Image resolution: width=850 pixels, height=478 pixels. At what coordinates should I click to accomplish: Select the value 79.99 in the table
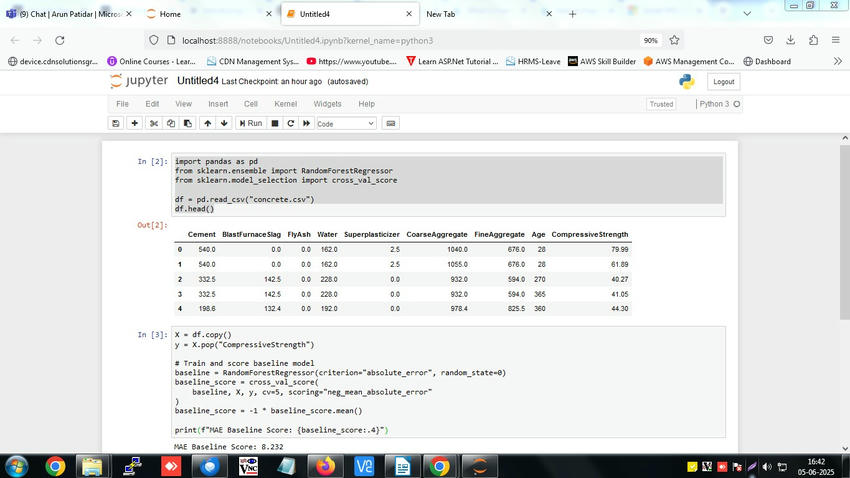tap(620, 250)
